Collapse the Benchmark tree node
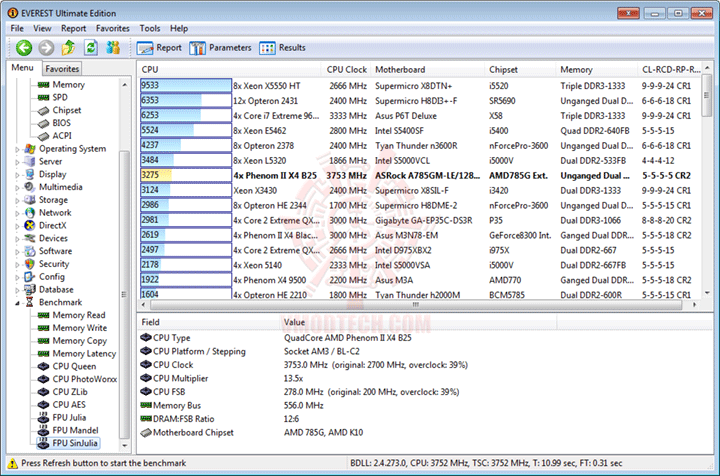 [x=17, y=303]
